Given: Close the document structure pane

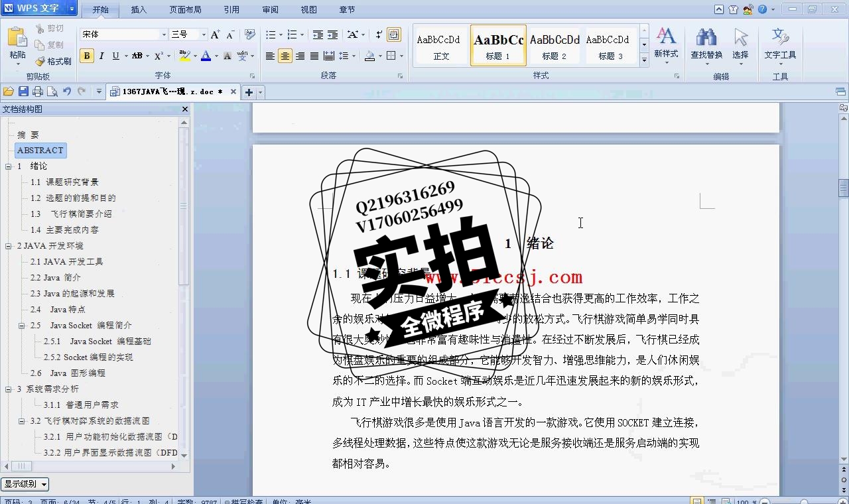Looking at the screenshot, I should pyautogui.click(x=185, y=109).
